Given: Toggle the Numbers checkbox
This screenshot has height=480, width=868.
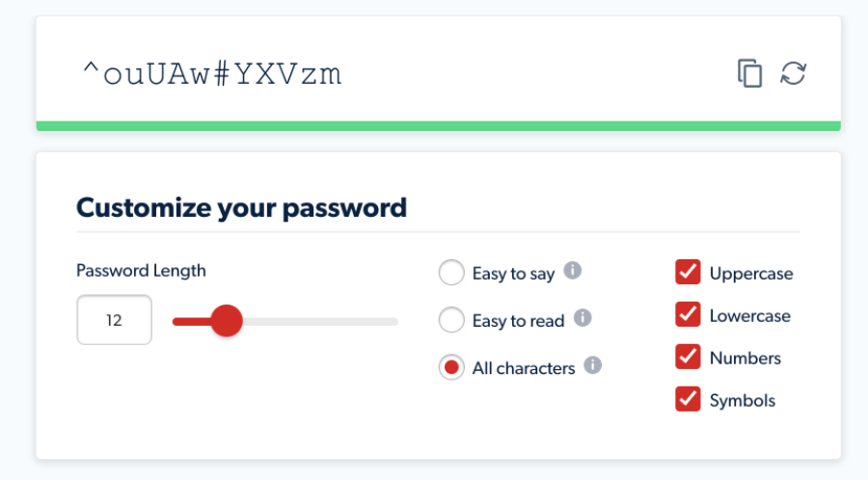Looking at the screenshot, I should coord(688,357).
